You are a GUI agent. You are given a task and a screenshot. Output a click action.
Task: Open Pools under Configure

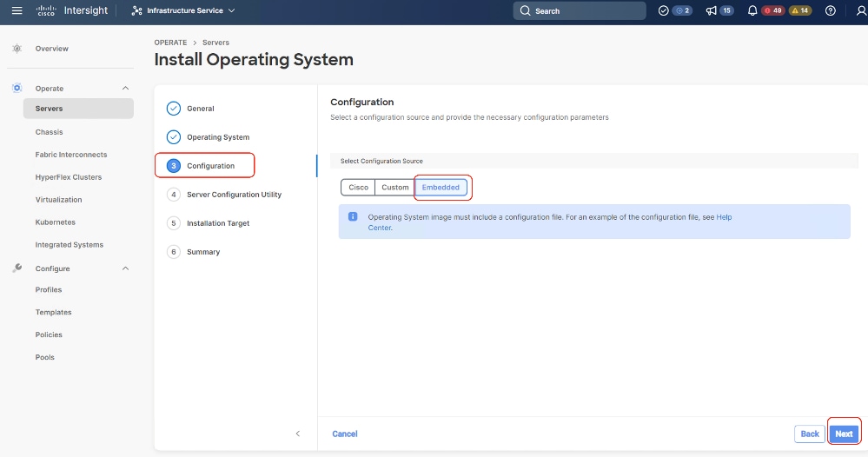tap(45, 357)
